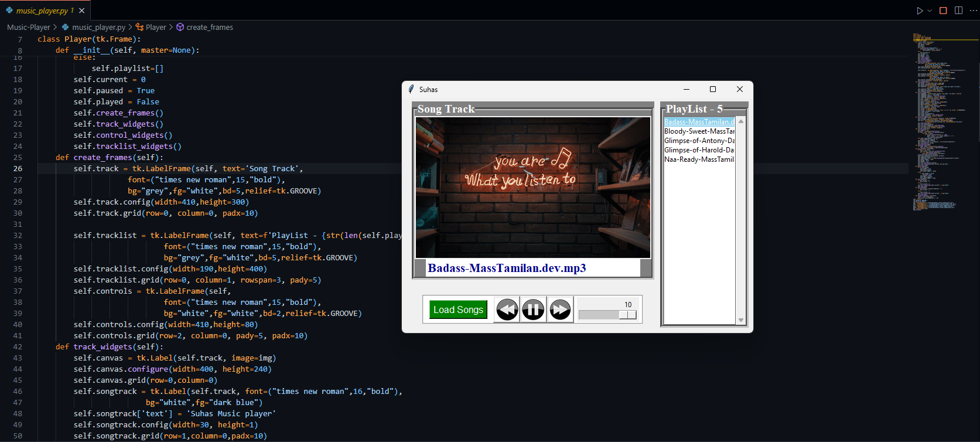Close the music_player.py tab

pos(81,11)
